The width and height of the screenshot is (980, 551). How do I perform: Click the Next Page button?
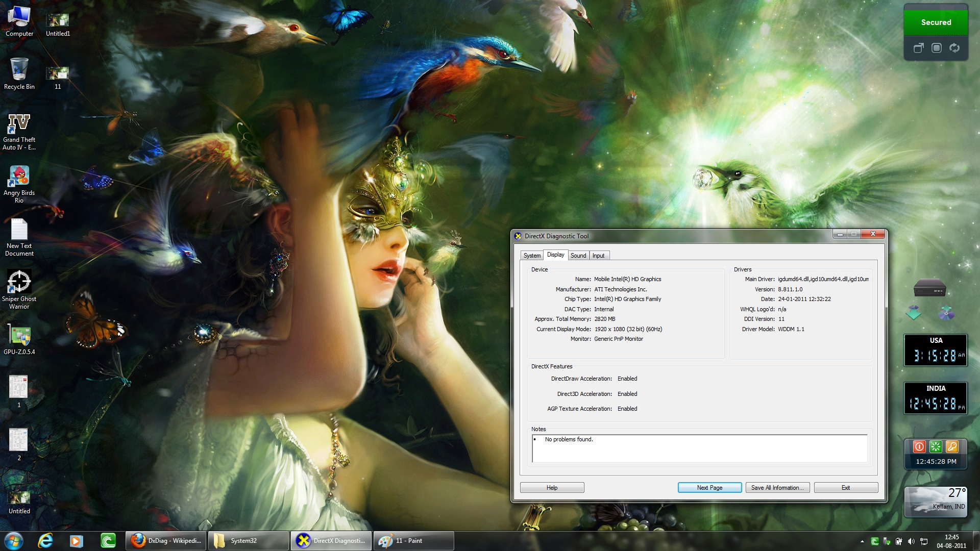click(x=709, y=488)
